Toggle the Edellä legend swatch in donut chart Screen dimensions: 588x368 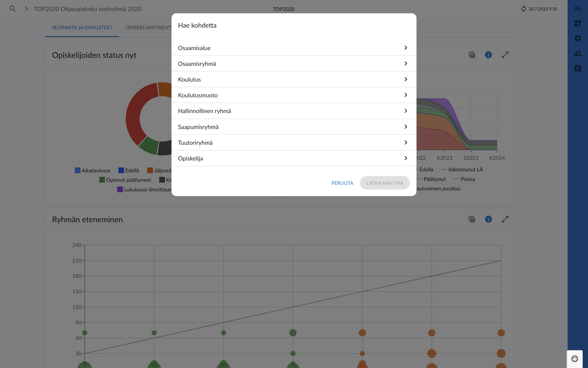coord(121,170)
